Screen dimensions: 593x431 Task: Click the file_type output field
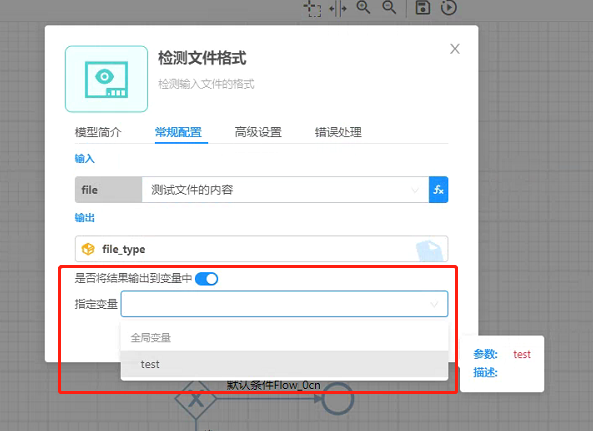pyautogui.click(x=261, y=249)
